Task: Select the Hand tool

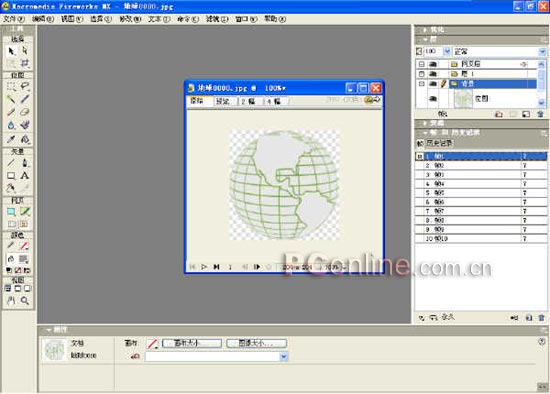Action: 11,300
